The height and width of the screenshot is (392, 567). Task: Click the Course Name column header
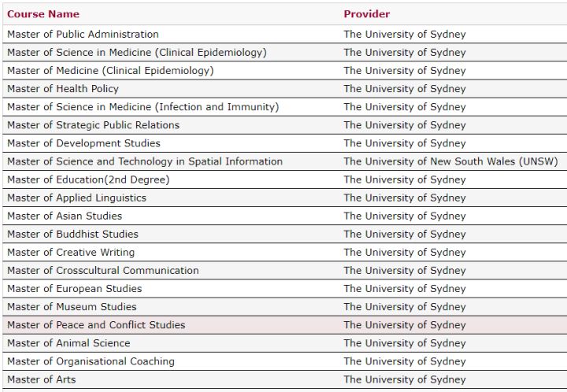[x=43, y=14]
